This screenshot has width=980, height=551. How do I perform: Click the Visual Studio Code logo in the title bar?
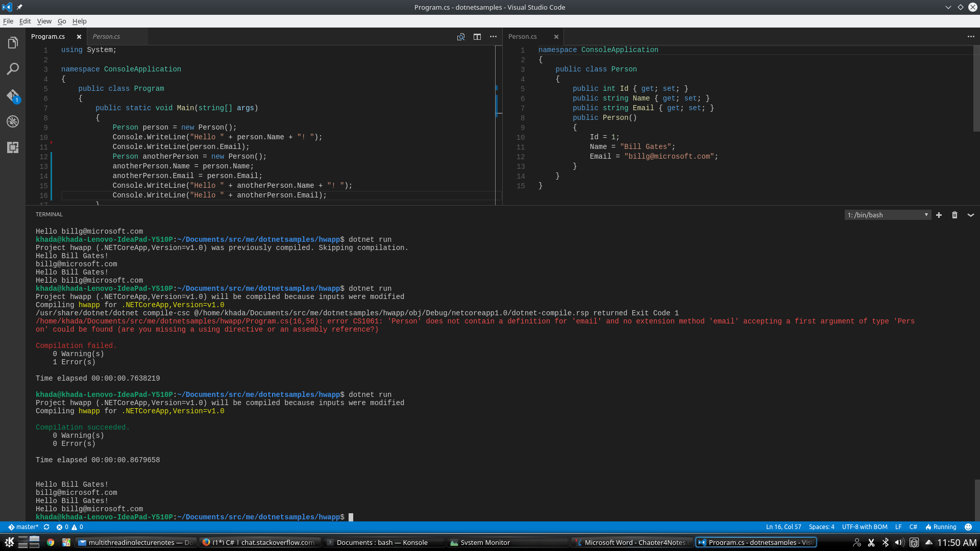(7, 7)
